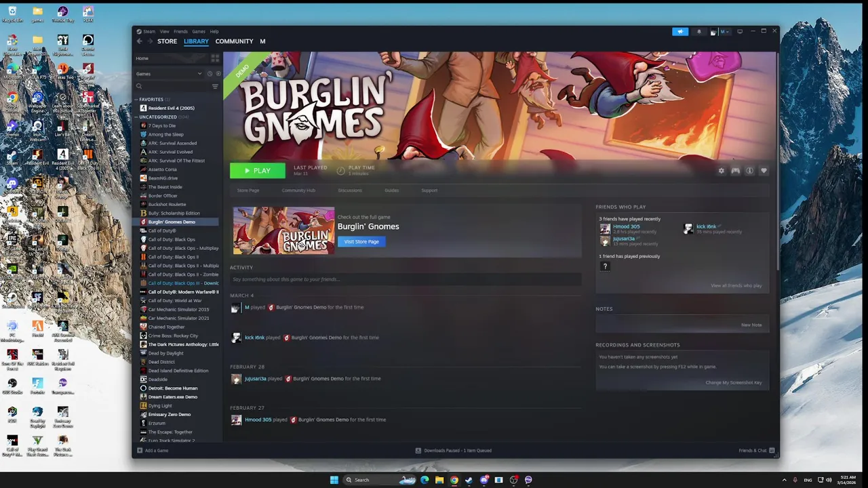Screen dimensions: 868x488
Task: Switch library to collections grid view
Action: (x=215, y=58)
